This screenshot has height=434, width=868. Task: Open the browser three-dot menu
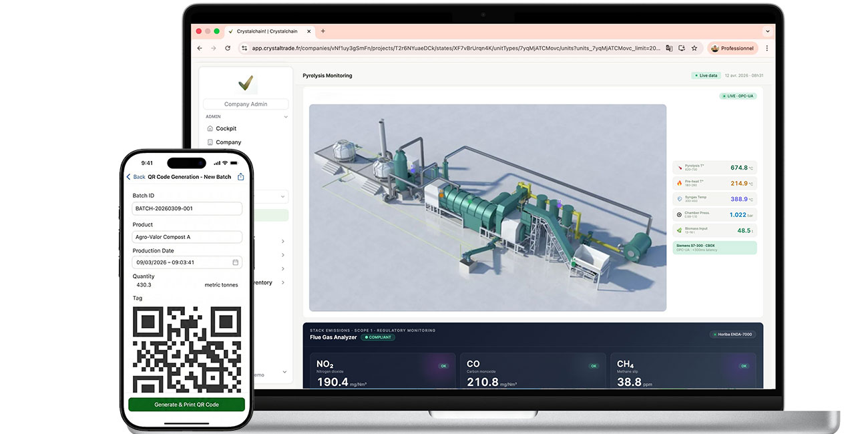[767, 48]
